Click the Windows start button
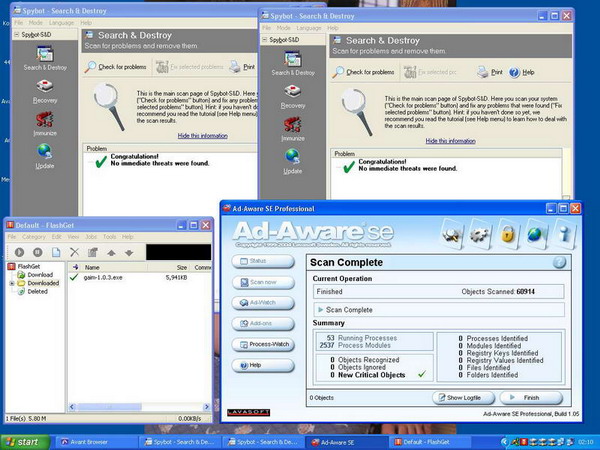 (24, 442)
